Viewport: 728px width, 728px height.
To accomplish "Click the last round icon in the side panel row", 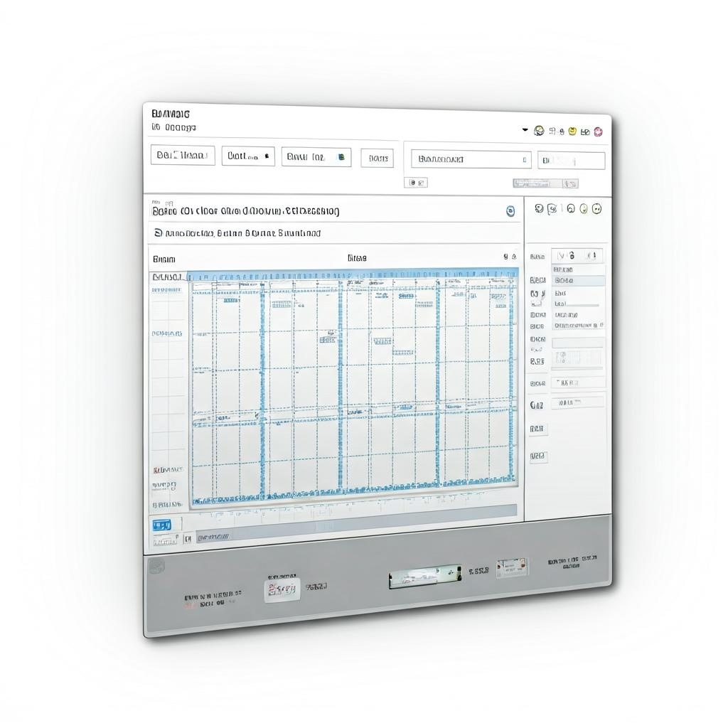I will tap(596, 208).
